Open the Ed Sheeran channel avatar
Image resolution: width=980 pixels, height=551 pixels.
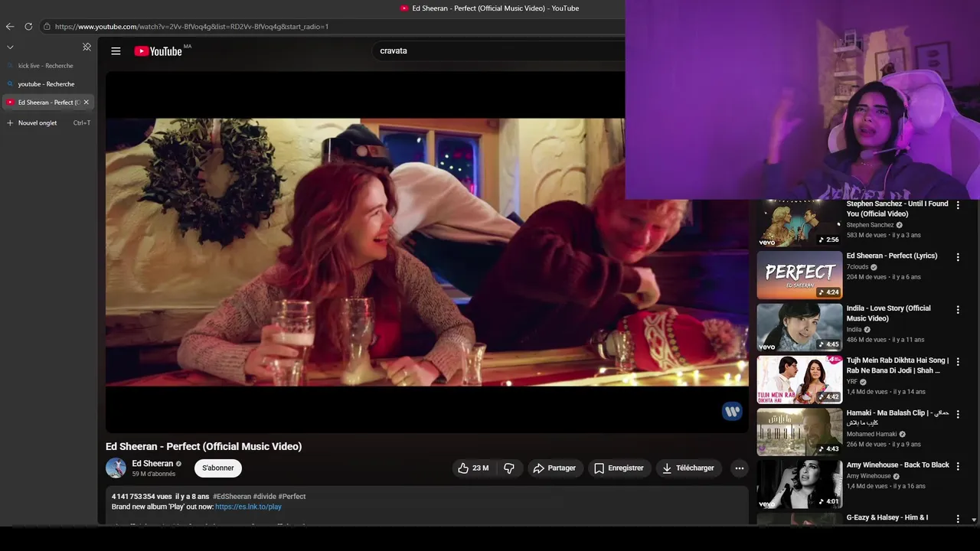116,468
